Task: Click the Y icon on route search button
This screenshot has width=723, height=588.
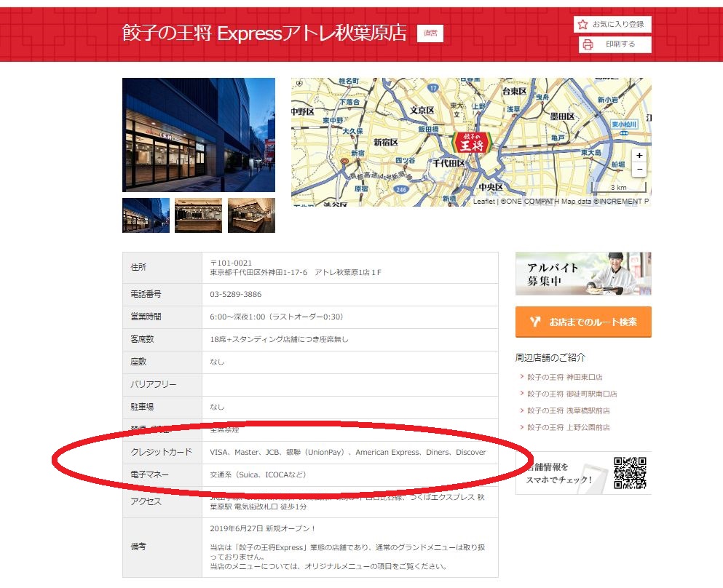Action: [535, 322]
